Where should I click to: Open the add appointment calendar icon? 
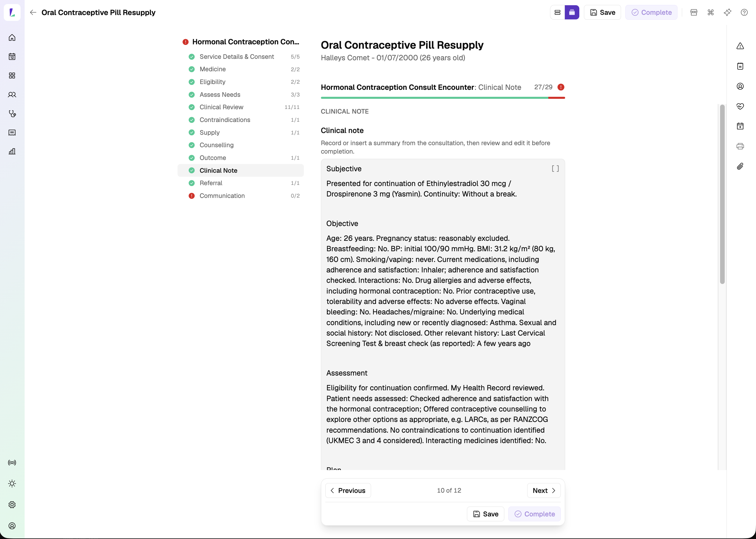click(740, 126)
